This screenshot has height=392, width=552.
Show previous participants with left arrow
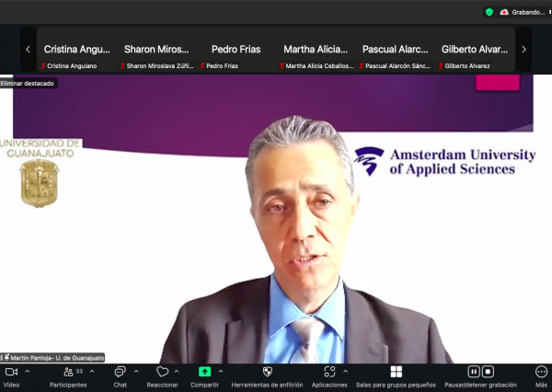pyautogui.click(x=28, y=50)
